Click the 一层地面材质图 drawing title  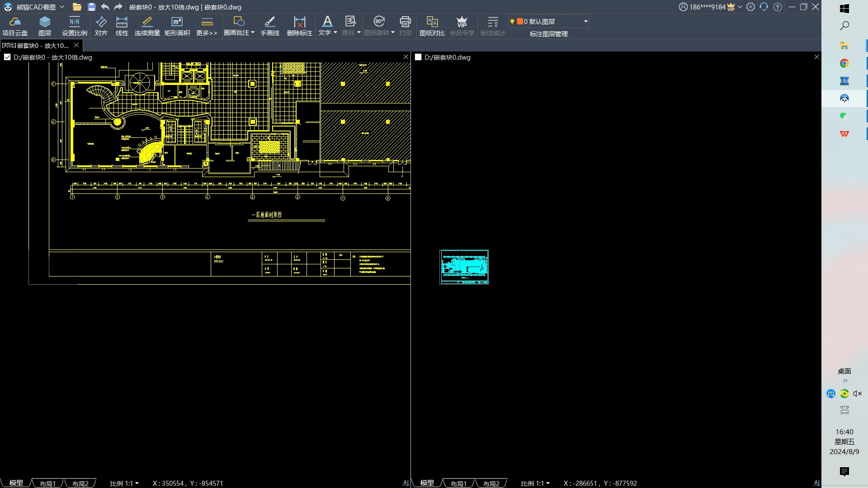[x=267, y=215]
